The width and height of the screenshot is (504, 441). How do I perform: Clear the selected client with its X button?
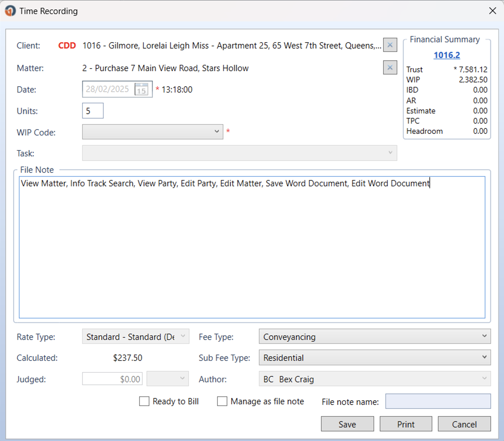[390, 45]
